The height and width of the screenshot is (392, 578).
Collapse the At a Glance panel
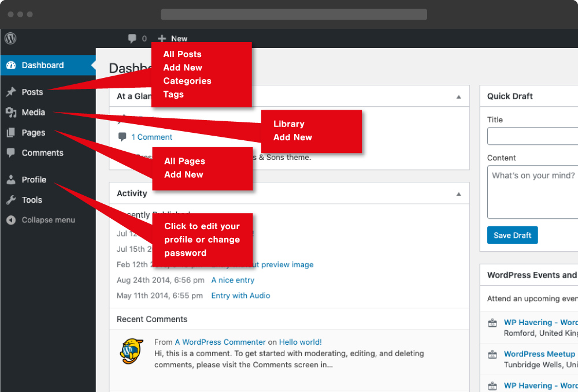(458, 97)
